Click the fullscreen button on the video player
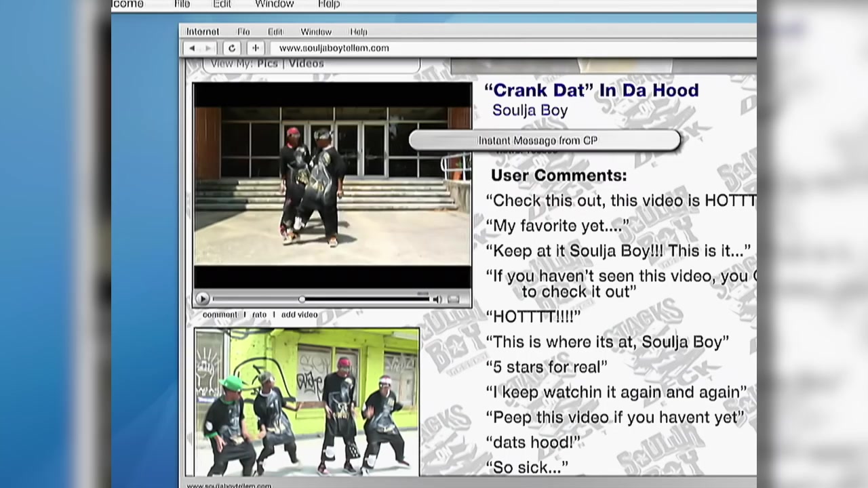868x488 pixels. [454, 299]
